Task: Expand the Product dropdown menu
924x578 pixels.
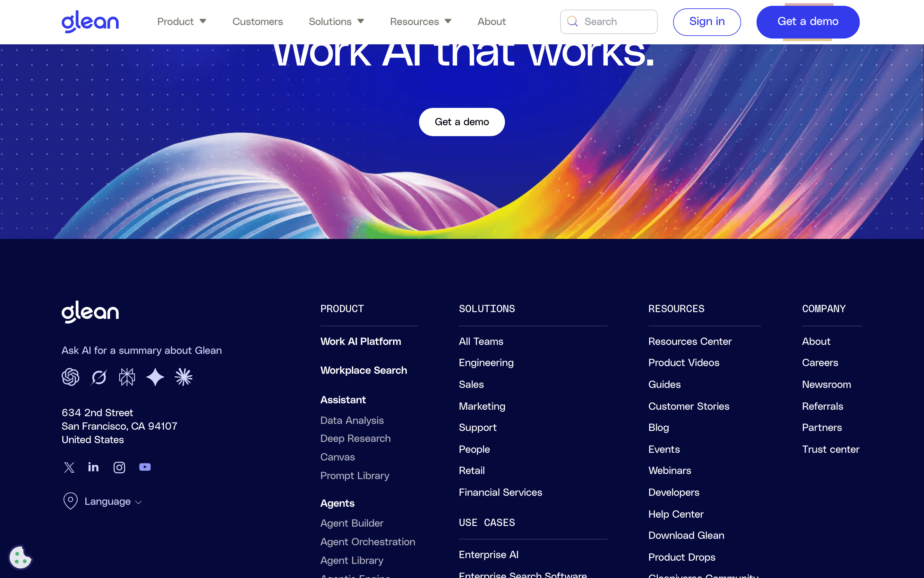Action: (x=182, y=22)
